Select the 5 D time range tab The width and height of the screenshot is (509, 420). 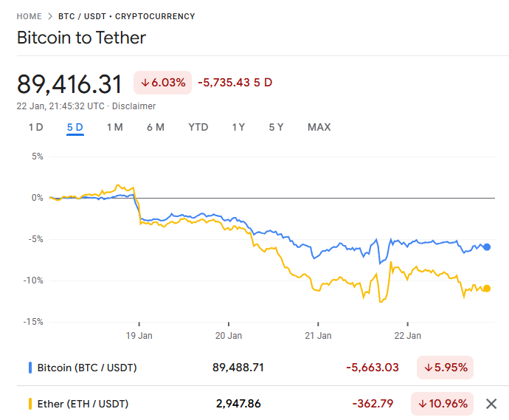tap(75, 127)
